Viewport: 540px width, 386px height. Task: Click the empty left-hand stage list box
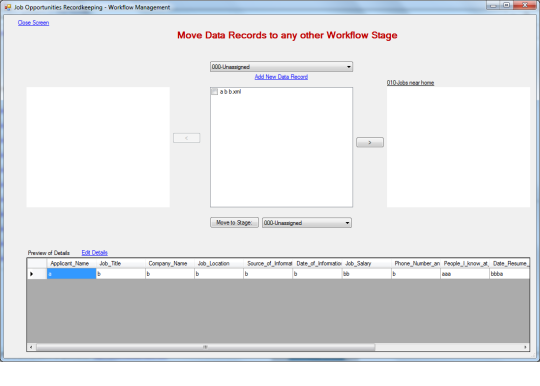click(x=98, y=147)
